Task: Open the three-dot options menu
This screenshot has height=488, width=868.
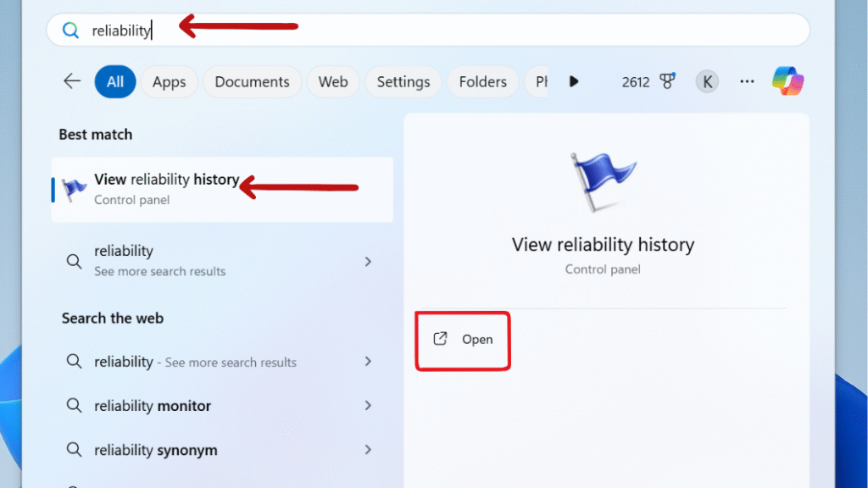Action: (x=747, y=82)
